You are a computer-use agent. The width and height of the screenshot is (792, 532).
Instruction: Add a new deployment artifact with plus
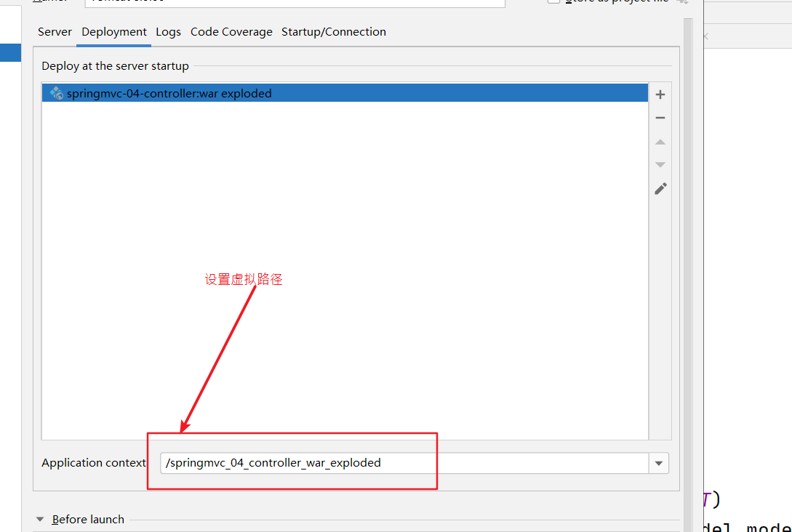(660, 94)
